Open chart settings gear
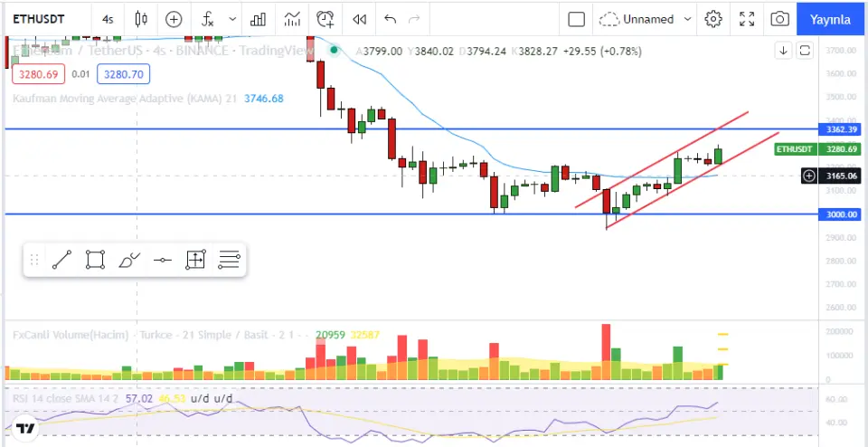 713,19
